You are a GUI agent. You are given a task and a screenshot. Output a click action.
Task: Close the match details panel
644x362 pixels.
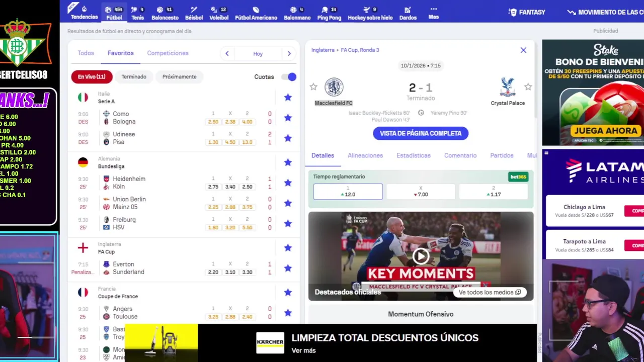(x=523, y=50)
